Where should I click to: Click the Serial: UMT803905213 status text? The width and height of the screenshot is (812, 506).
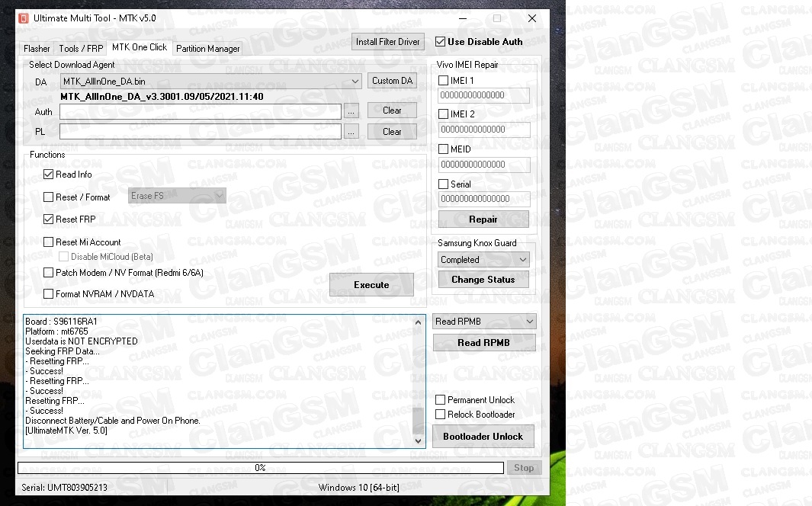tap(64, 488)
